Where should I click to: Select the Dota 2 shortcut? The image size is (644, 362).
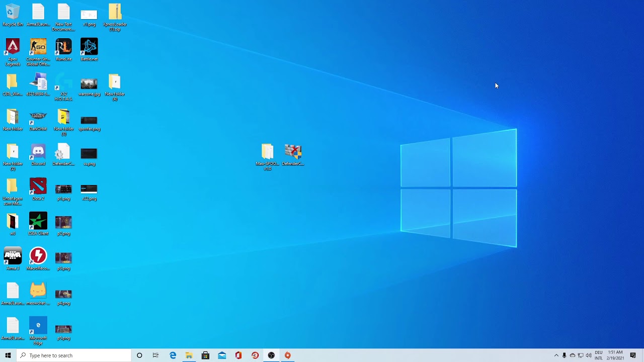(38, 189)
